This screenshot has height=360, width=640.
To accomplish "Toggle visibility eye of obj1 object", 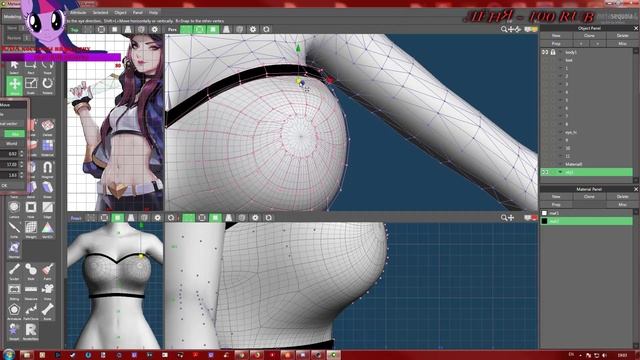I will pos(545,172).
